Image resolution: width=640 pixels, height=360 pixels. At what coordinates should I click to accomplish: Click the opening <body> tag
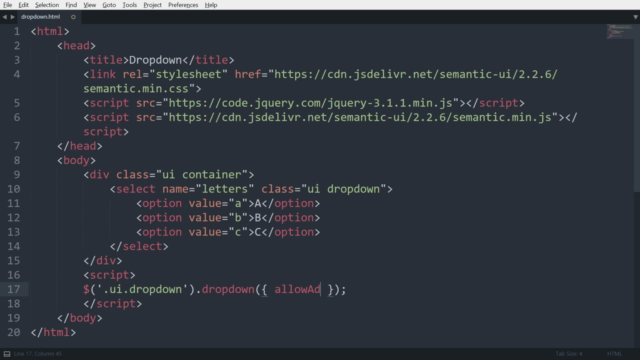point(76,160)
